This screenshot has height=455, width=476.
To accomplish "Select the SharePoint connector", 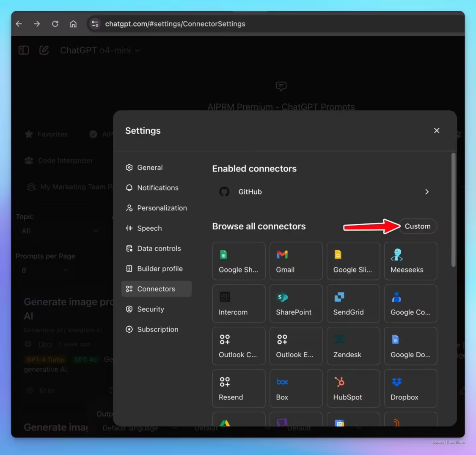I will pos(296,303).
